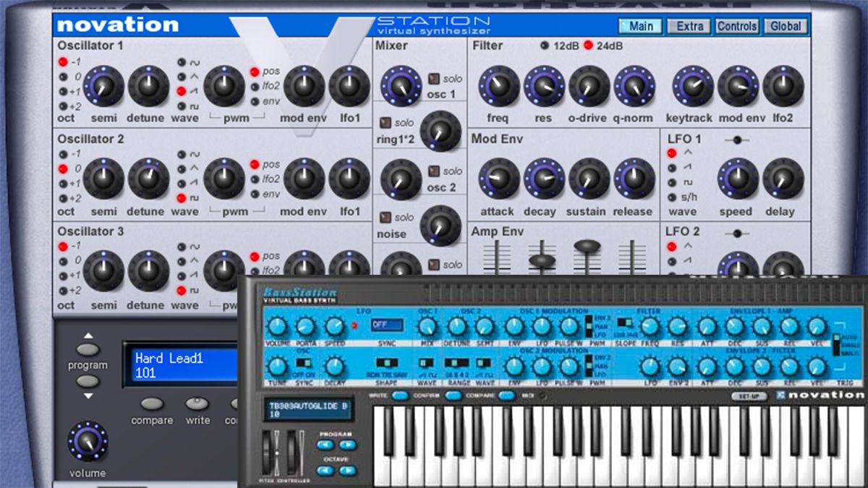This screenshot has width=868, height=488.
Task: Set Oscillator 1 pwm source to lfo2
Action: tap(255, 87)
